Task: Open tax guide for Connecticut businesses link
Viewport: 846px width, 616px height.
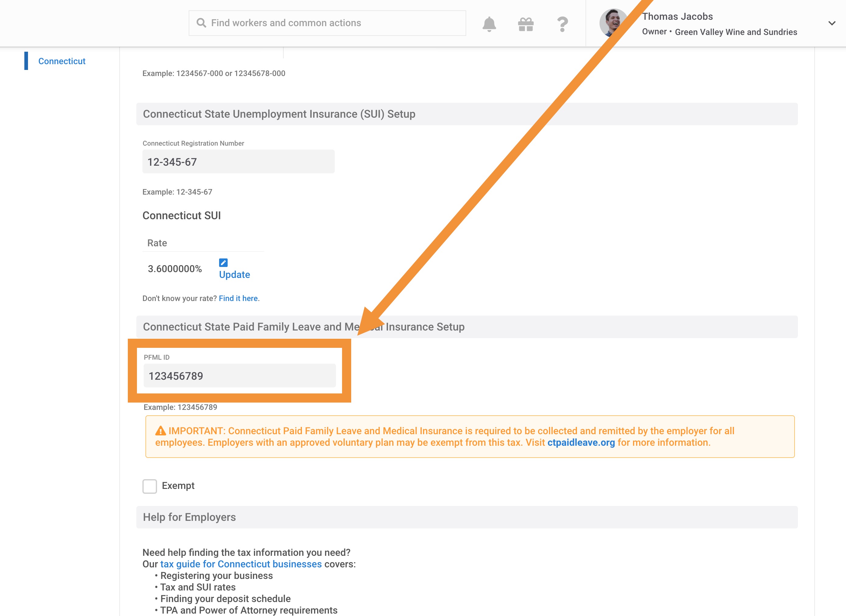Action: pyautogui.click(x=241, y=564)
